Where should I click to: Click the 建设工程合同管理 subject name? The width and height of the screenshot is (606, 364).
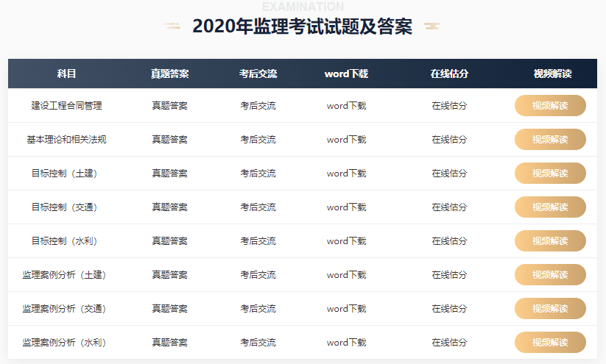pyautogui.click(x=66, y=106)
